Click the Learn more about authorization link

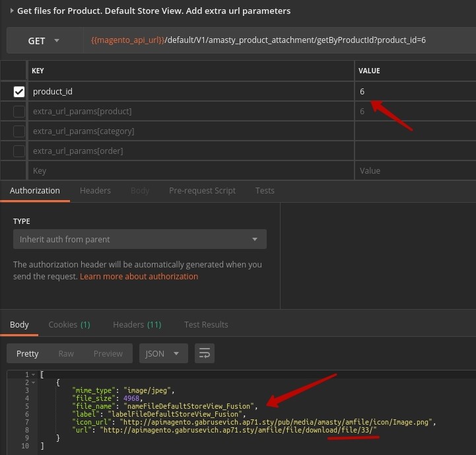pos(139,276)
